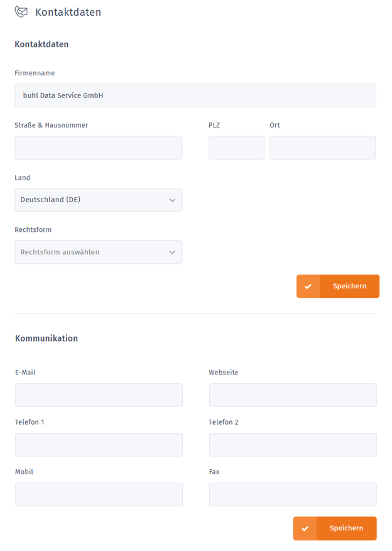Click checkmark icon on upper Speichern button
392x551 pixels.
308,286
